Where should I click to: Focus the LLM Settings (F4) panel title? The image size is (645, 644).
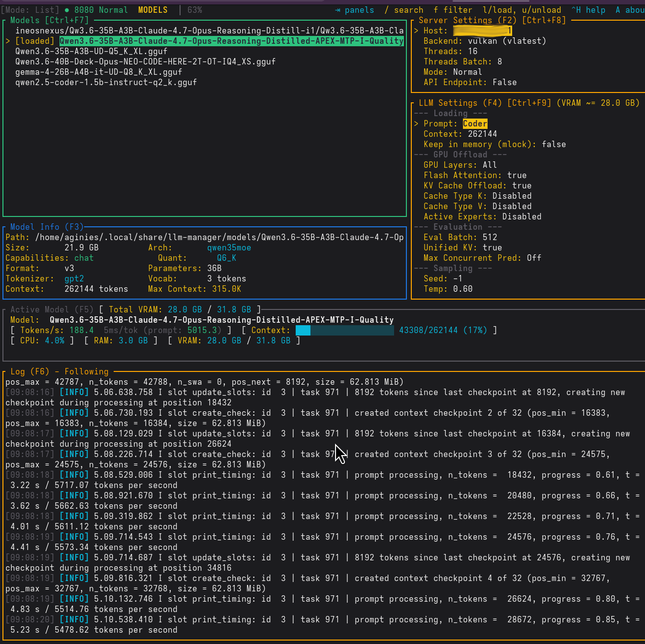pos(529,103)
